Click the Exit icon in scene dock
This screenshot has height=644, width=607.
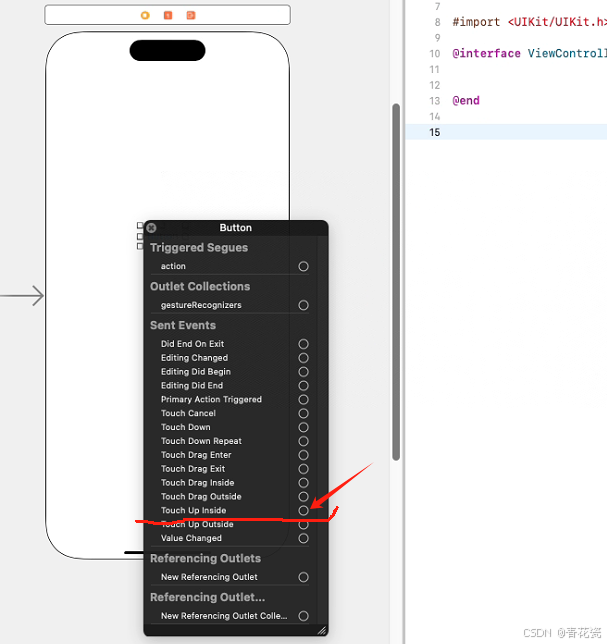(191, 16)
